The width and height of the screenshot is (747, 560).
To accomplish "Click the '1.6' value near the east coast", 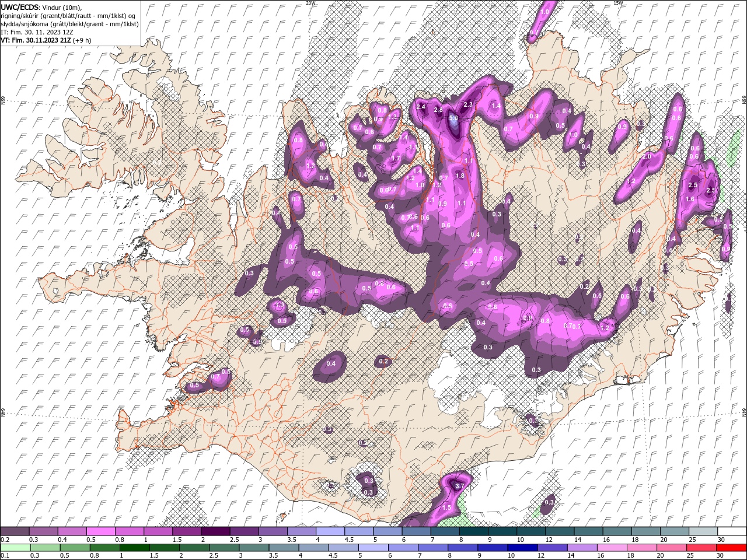I will click(690, 199).
